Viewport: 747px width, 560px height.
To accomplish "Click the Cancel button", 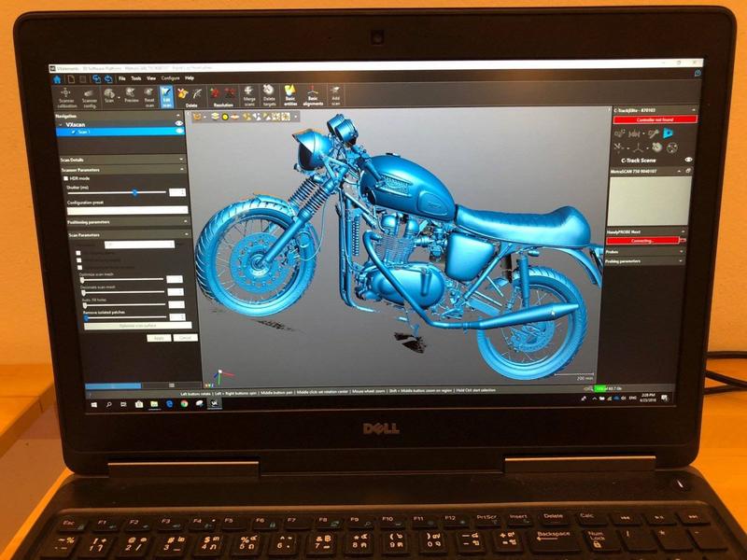I will pos(185,337).
